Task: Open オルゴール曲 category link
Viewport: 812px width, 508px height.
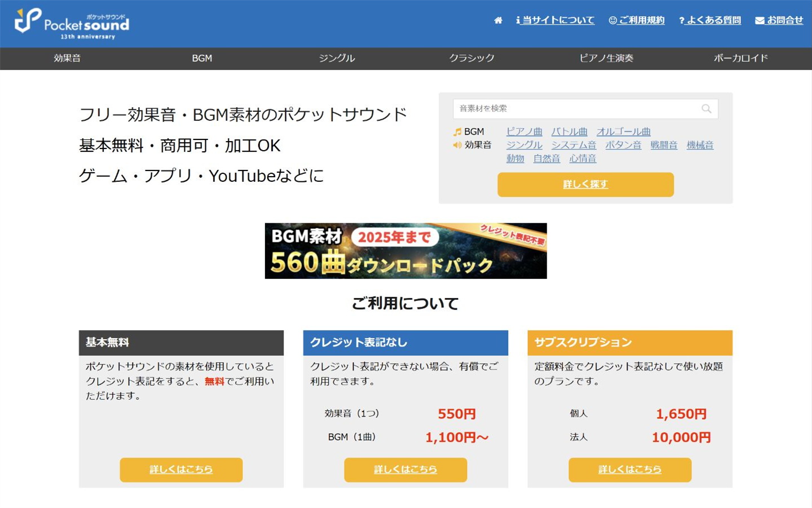Action: tap(624, 132)
